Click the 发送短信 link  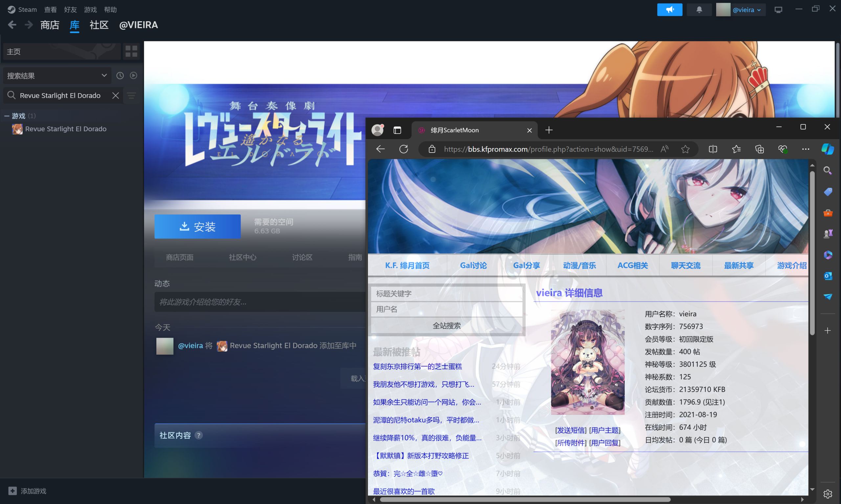point(571,430)
